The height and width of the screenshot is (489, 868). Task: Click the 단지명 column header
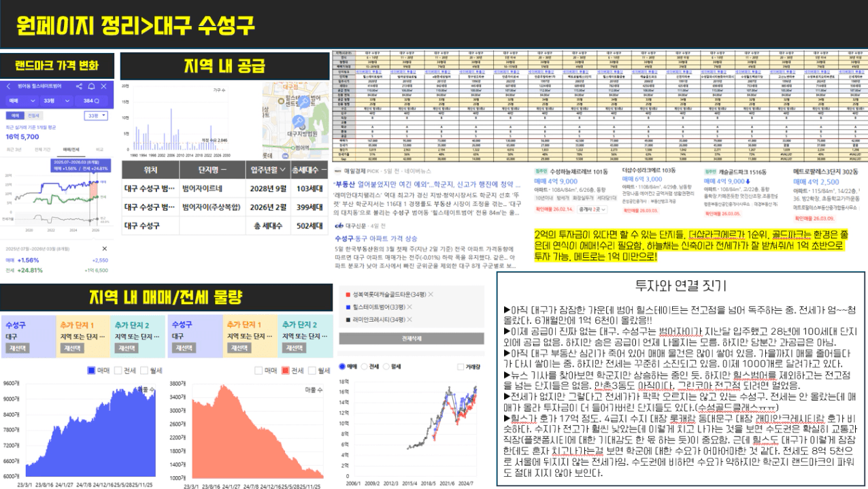click(x=212, y=170)
